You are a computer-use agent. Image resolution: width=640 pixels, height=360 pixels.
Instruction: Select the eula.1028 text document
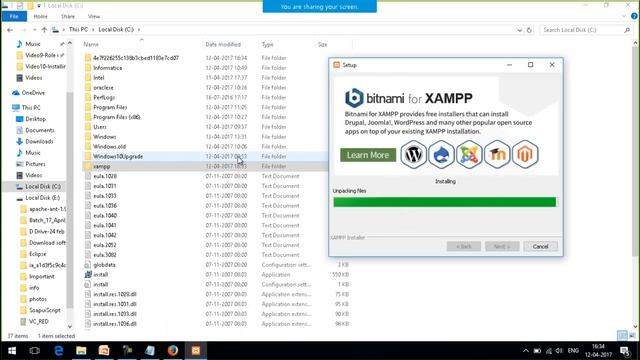(104, 176)
